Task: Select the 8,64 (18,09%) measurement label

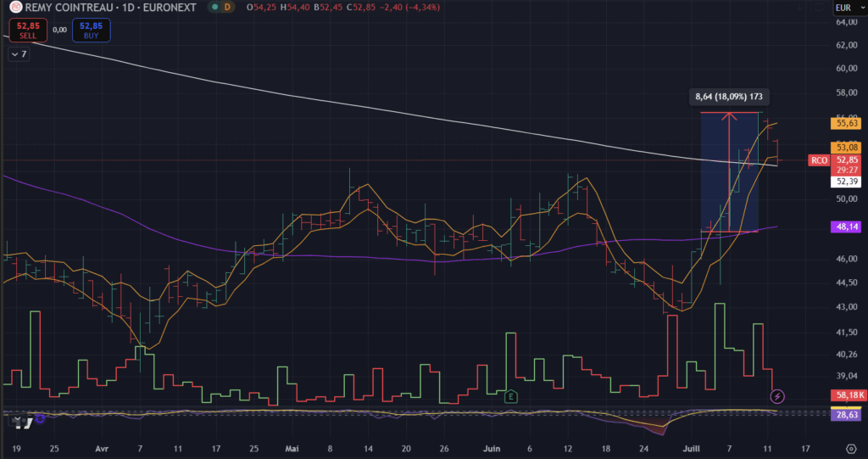Action: (x=728, y=98)
